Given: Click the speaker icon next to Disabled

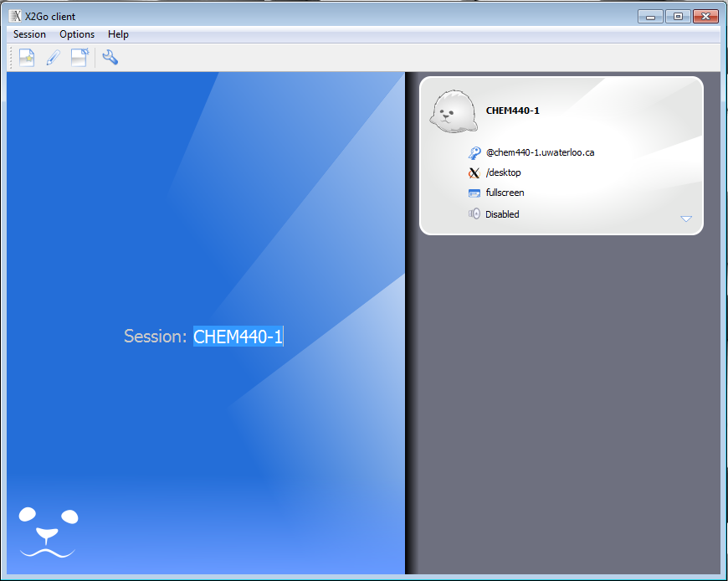Looking at the screenshot, I should pyautogui.click(x=474, y=214).
